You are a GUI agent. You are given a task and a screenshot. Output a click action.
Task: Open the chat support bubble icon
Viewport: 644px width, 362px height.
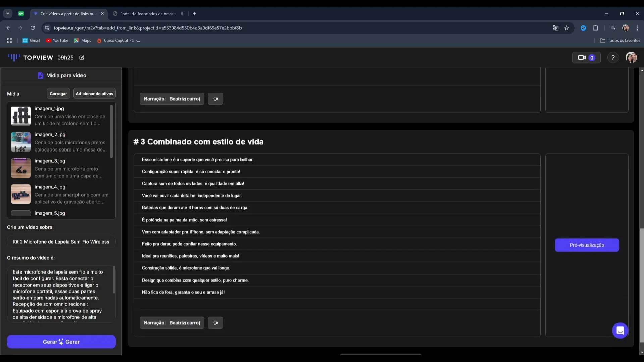click(620, 330)
